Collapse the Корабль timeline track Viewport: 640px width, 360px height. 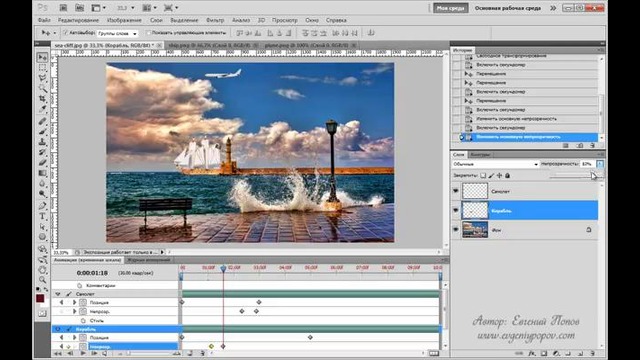click(58, 329)
